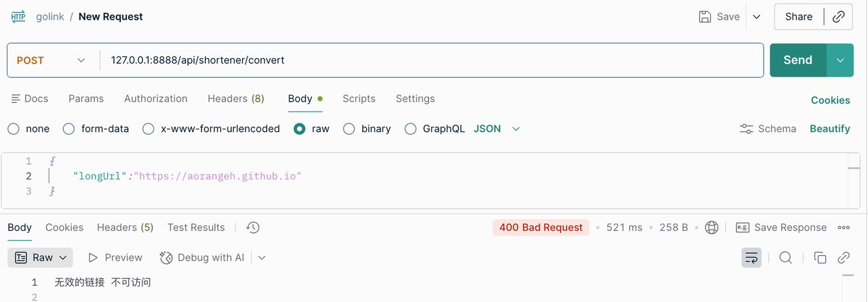Click the 258 B response size
Viewport: 868px width, 302px height.
click(x=674, y=228)
